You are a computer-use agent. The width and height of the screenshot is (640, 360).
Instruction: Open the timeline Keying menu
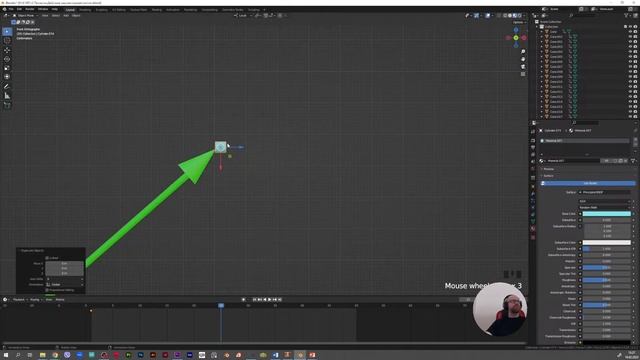35,300
